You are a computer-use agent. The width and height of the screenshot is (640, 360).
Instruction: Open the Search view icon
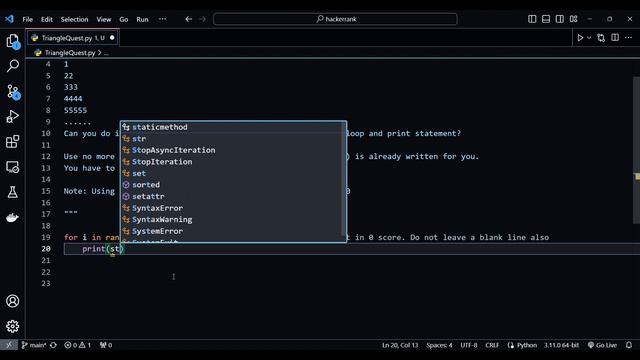13,66
